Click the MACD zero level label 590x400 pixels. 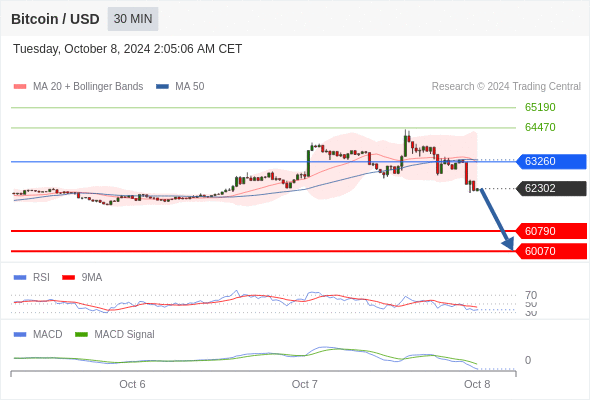[x=528, y=360]
